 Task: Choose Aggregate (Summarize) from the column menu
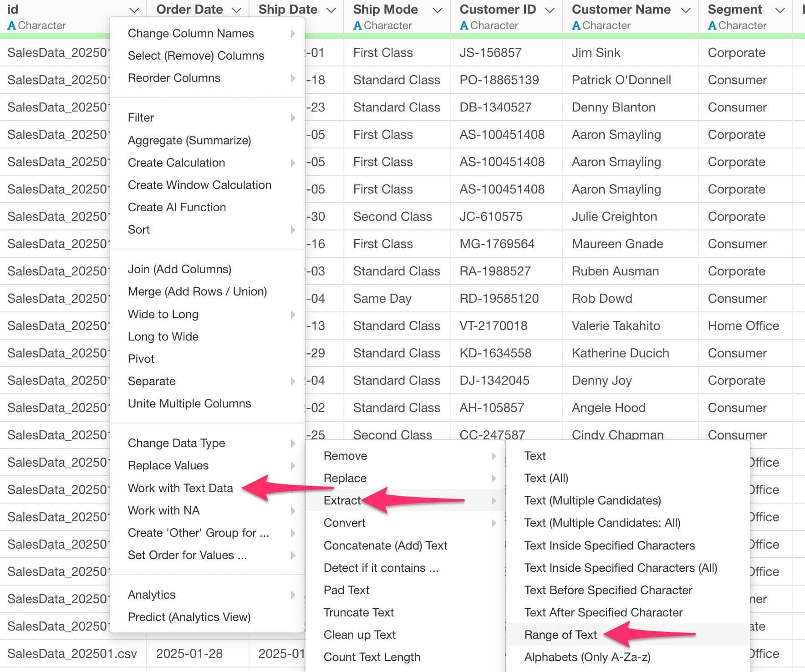(x=189, y=140)
